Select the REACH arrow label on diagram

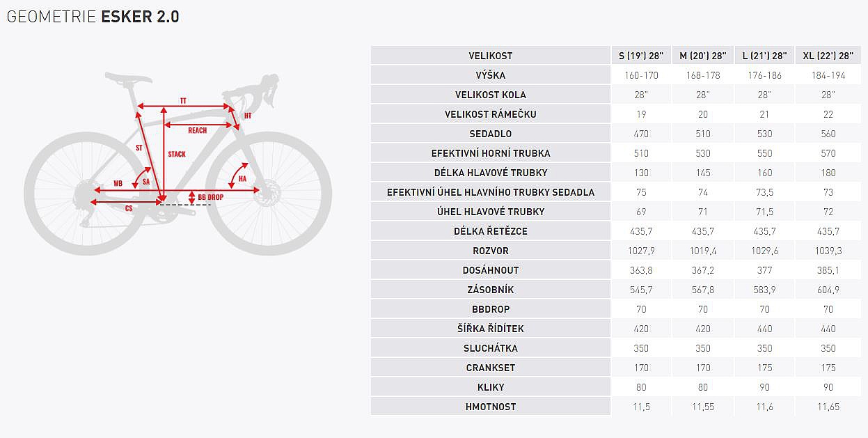pyautogui.click(x=197, y=130)
